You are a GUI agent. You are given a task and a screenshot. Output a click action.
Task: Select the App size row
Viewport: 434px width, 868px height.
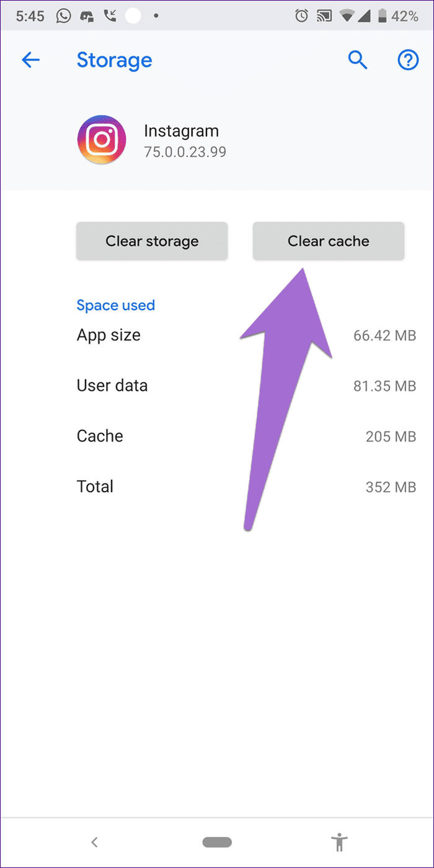pyautogui.click(x=246, y=336)
